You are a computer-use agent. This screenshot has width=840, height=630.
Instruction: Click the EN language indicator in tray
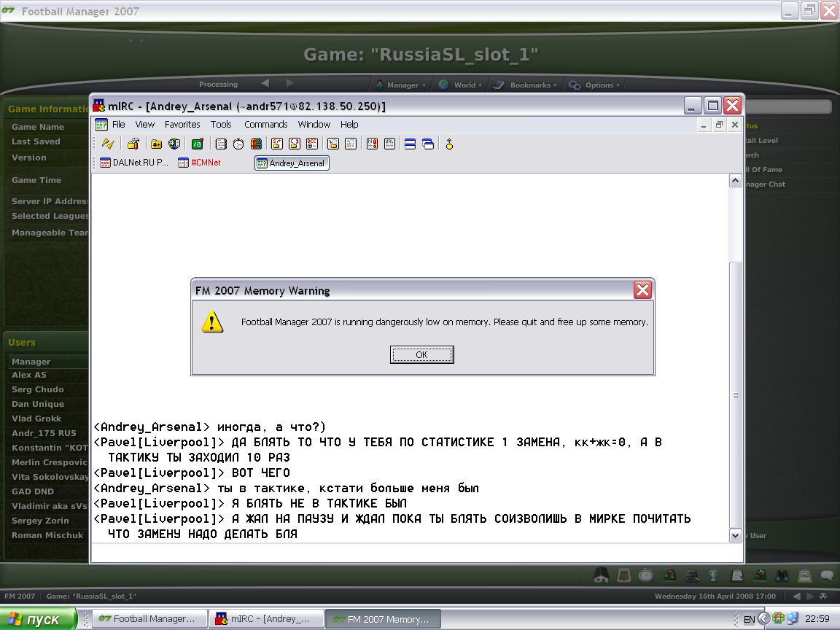[749, 619]
